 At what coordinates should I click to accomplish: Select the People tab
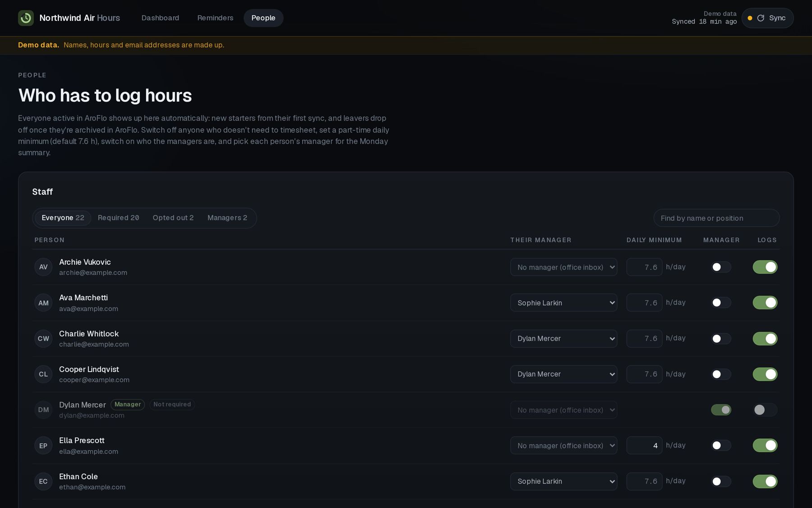coord(263,18)
